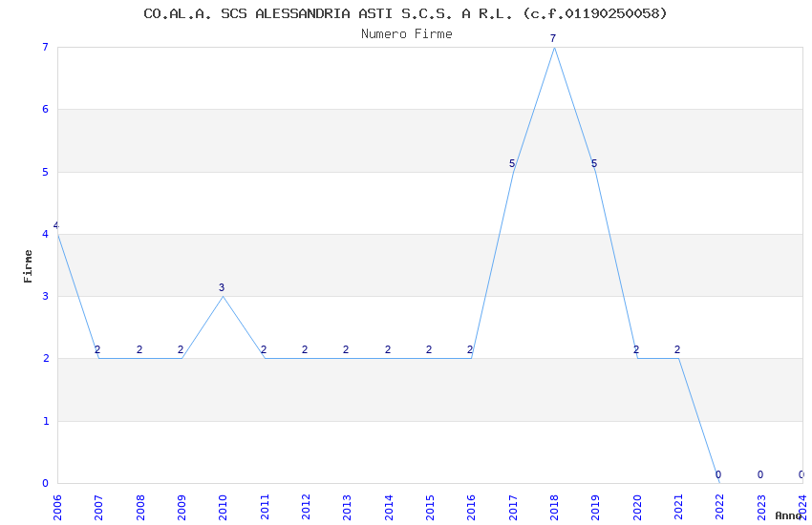The width and height of the screenshot is (812, 525).
Task: Click the data label 0 for 2023
Action: pos(760,474)
